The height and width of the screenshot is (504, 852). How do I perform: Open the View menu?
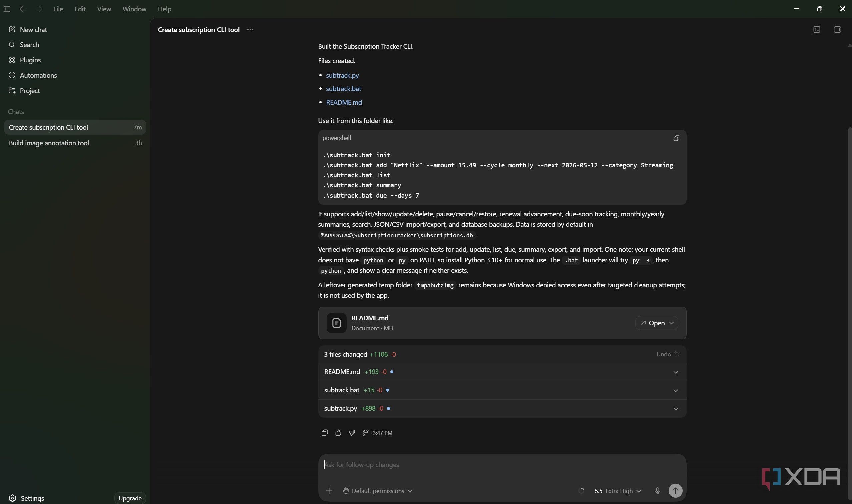point(104,9)
